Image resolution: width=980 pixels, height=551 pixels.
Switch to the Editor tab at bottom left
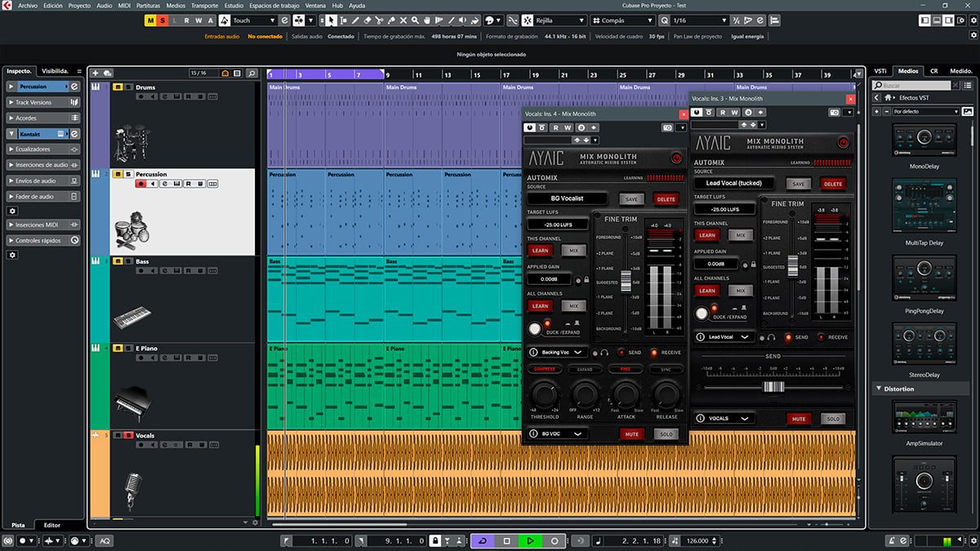[51, 525]
